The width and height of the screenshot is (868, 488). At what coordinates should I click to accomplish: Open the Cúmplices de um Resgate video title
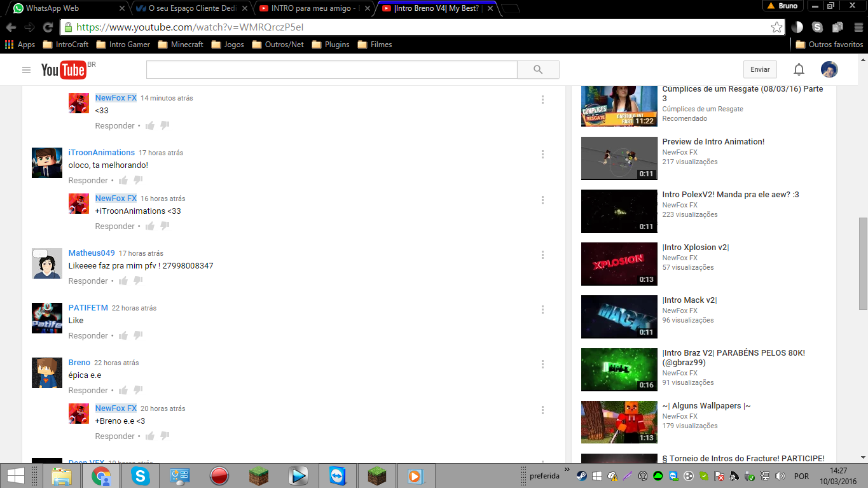[x=743, y=94]
